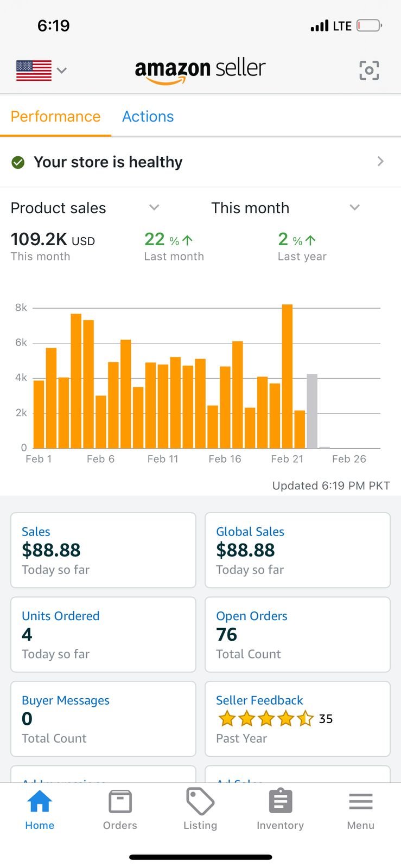
Task: Tap the Listing tag icon
Action: [200, 802]
